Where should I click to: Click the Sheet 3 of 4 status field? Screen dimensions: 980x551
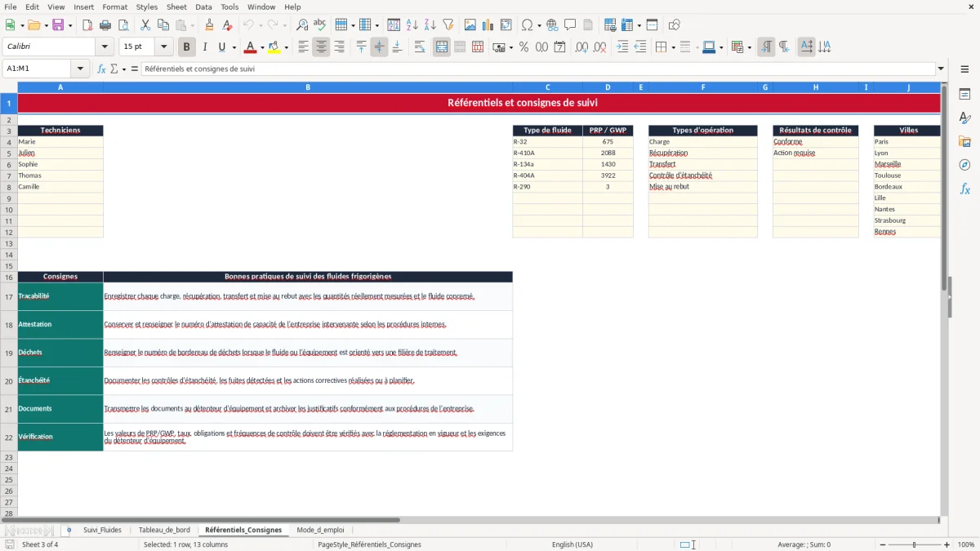coord(40,544)
